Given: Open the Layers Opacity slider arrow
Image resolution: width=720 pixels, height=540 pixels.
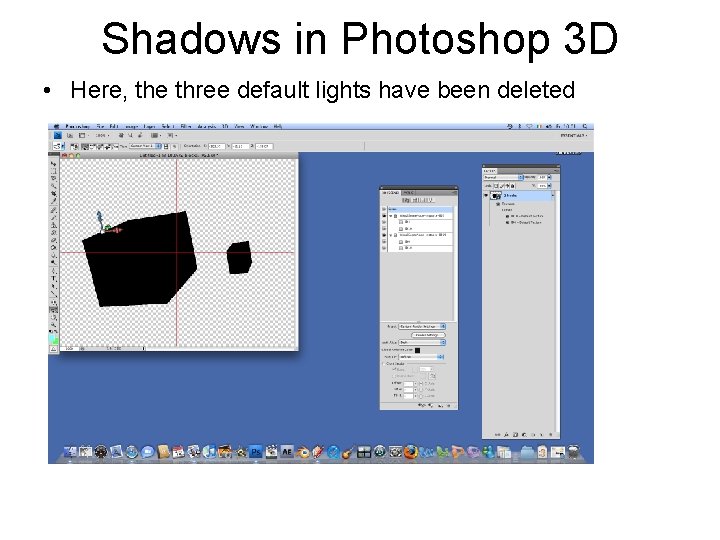Looking at the screenshot, I should click(550, 177).
